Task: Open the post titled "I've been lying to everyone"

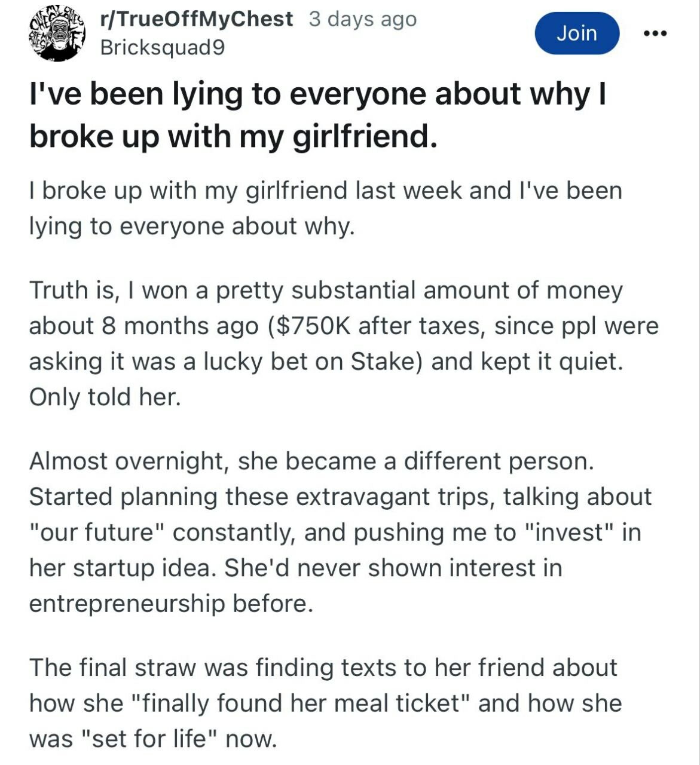Action: (x=318, y=115)
